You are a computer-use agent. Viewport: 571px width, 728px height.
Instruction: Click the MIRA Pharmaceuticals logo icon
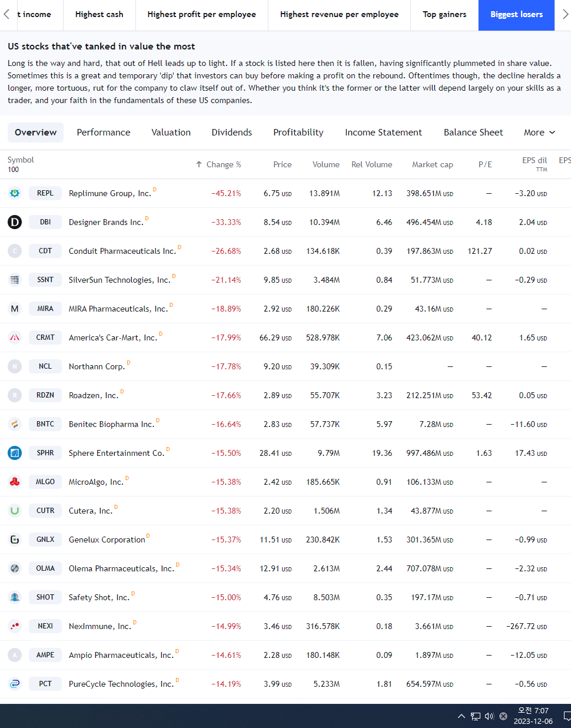15,309
